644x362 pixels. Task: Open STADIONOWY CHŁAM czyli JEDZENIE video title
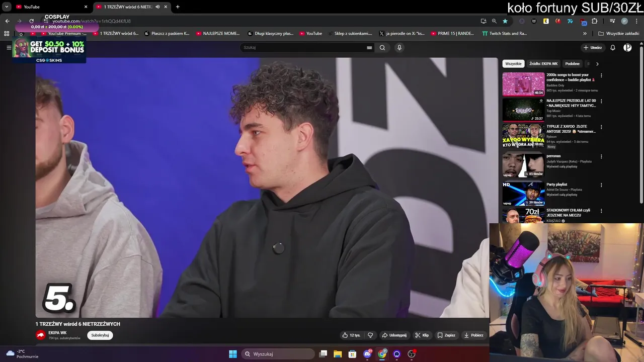pyautogui.click(x=568, y=213)
